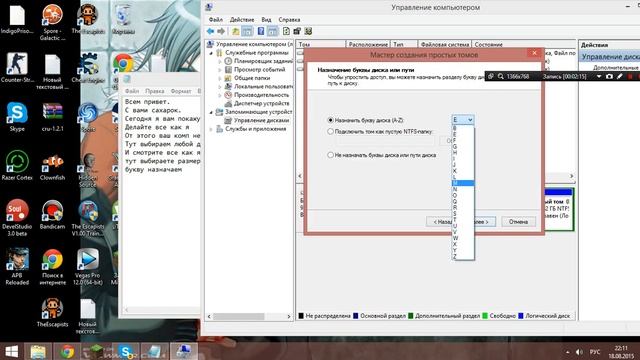Open the DevelStudio 3.0 beta desktop icon
Viewport: 640px width, 360px height.
[x=17, y=218]
